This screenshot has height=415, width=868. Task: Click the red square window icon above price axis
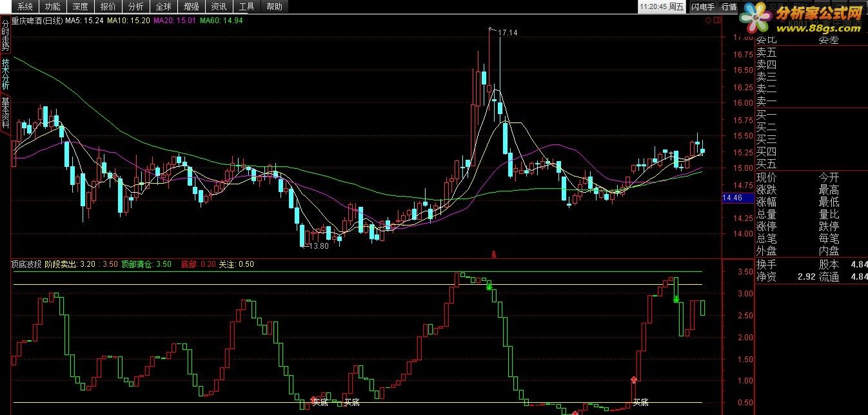717,21
